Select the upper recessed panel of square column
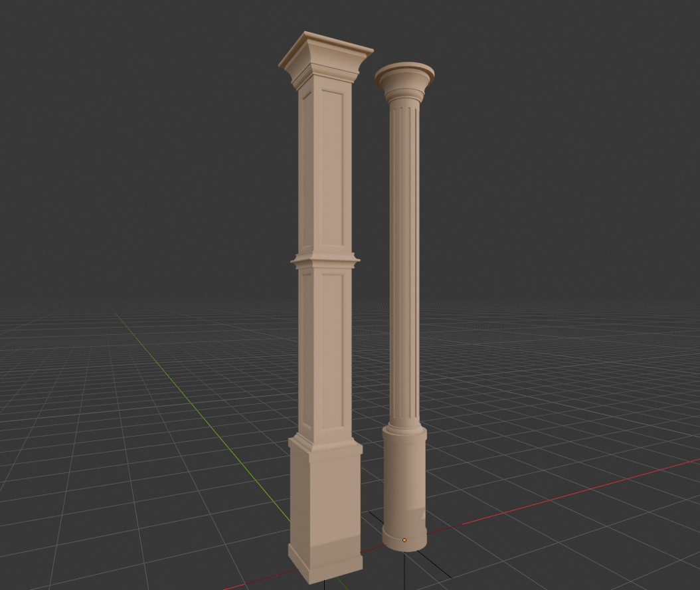The image size is (700, 590). point(331,169)
